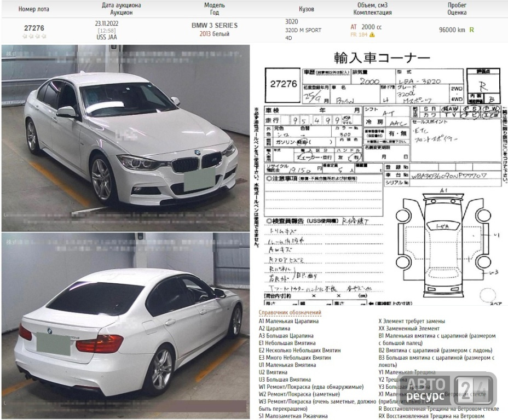Click the 'B2 Вмятина с царапиной' legend entry
Screen dimensions: 508x420
click(435, 350)
